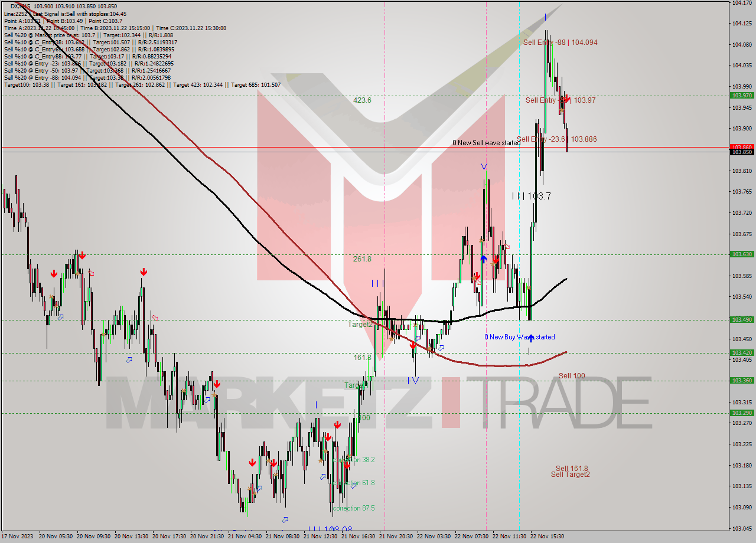Click the 'Sell %20 @ Entry -88: 104.094' info line

click(x=87, y=77)
